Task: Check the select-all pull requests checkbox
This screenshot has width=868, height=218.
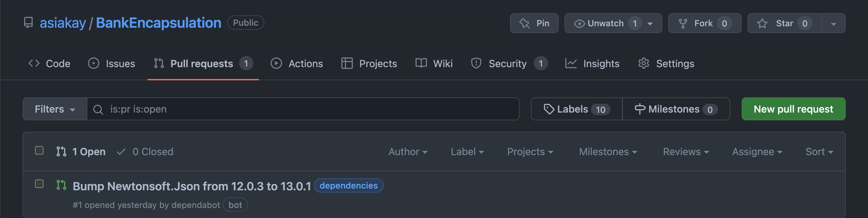Action: tap(40, 151)
